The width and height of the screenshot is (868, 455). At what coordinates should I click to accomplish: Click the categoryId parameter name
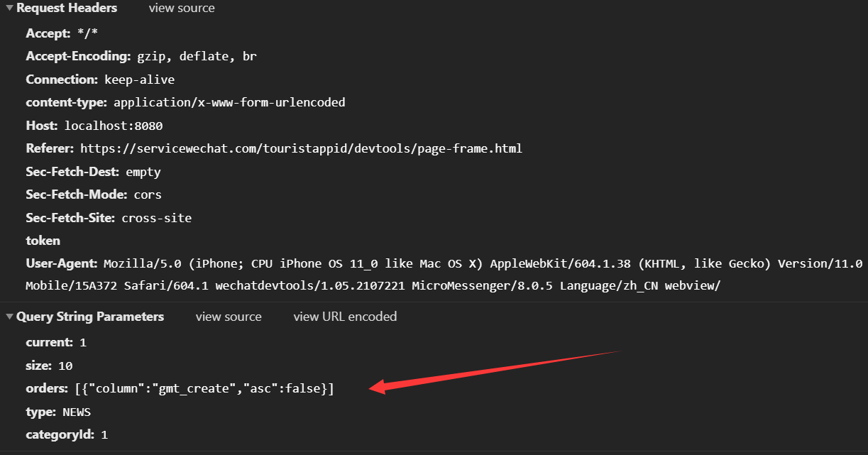pyautogui.click(x=59, y=434)
